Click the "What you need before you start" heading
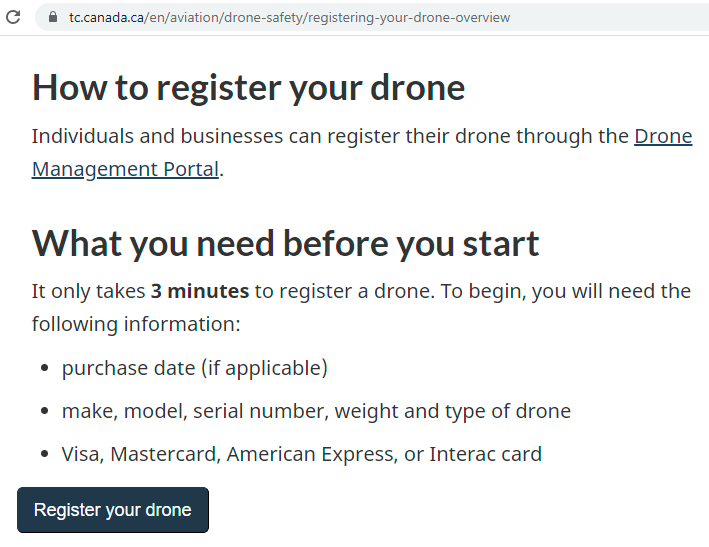709x547 pixels. click(285, 243)
